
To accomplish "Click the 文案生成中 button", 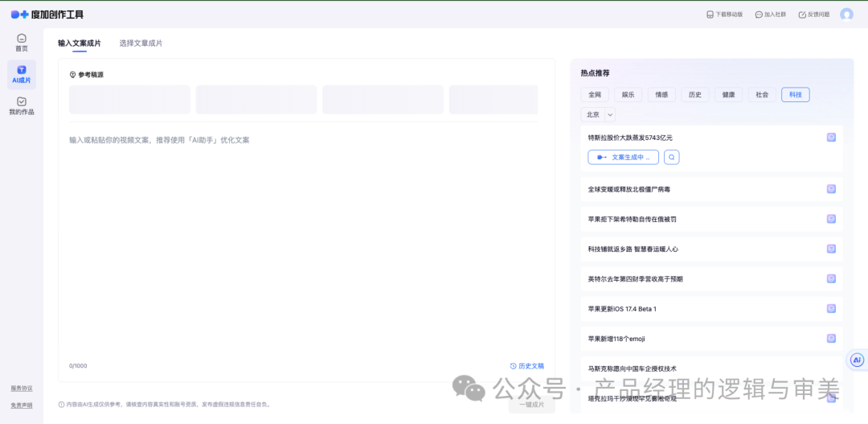I will pyautogui.click(x=624, y=158).
